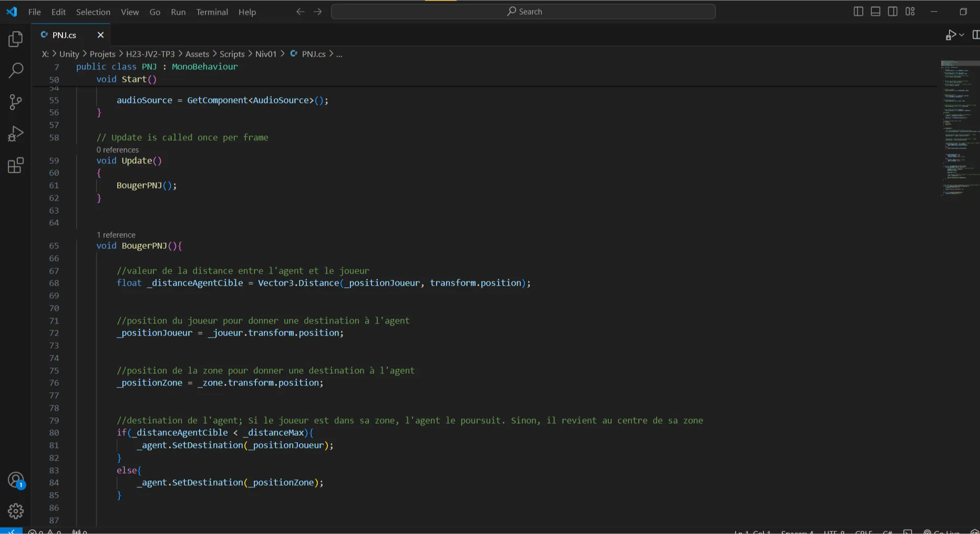980x534 pixels.
Task: Open the Run and Debug view
Action: pos(15,133)
